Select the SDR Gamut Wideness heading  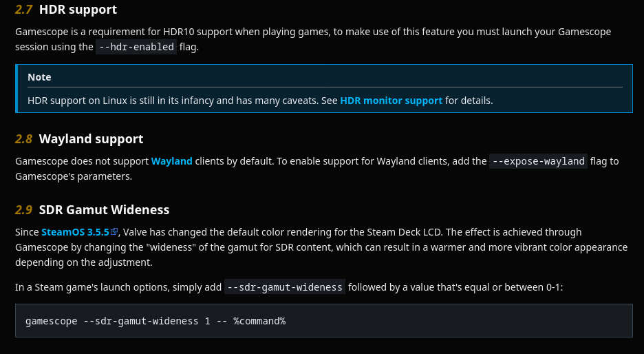pyautogui.click(x=104, y=209)
